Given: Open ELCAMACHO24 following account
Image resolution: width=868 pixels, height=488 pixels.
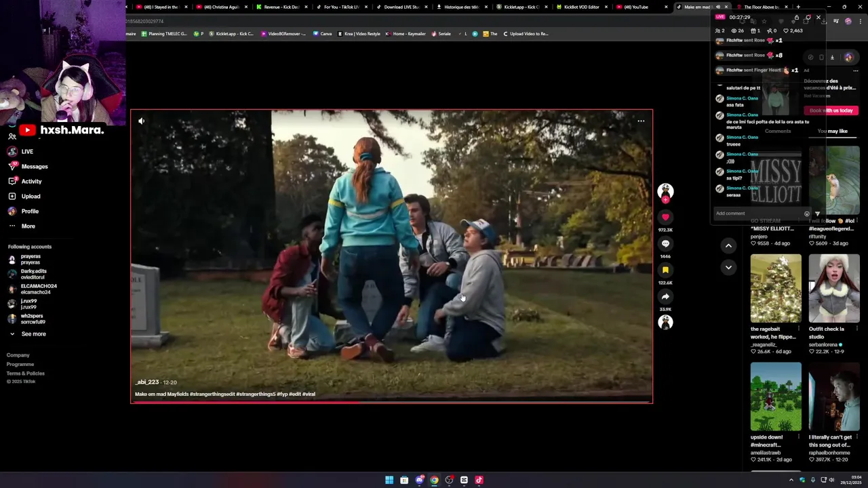Looking at the screenshot, I should pyautogui.click(x=33, y=289).
